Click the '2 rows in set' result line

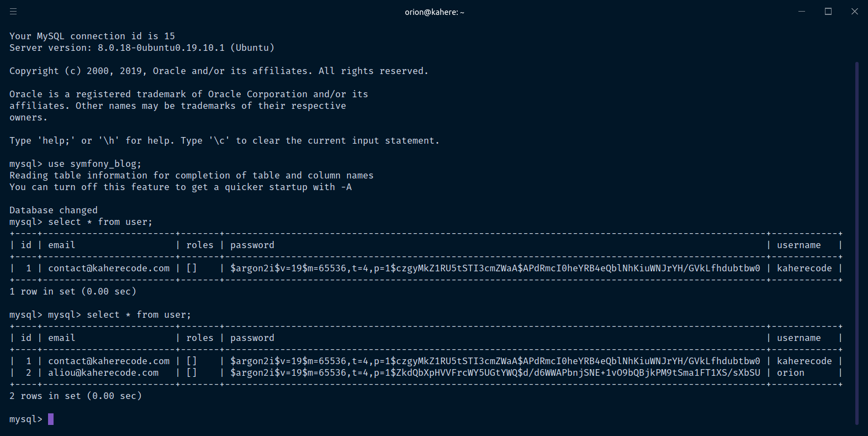point(76,396)
